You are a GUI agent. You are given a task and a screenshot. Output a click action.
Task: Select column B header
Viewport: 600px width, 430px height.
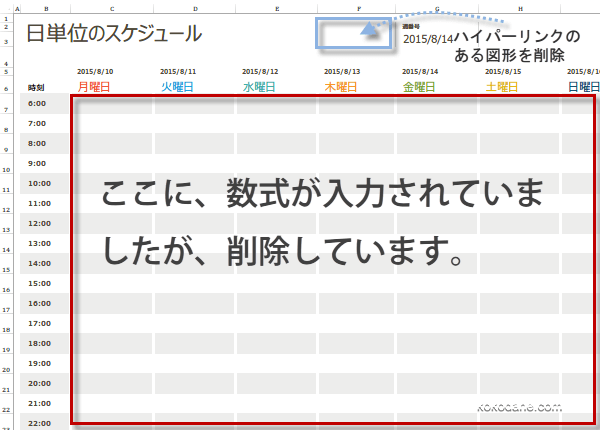pyautogui.click(x=46, y=8)
